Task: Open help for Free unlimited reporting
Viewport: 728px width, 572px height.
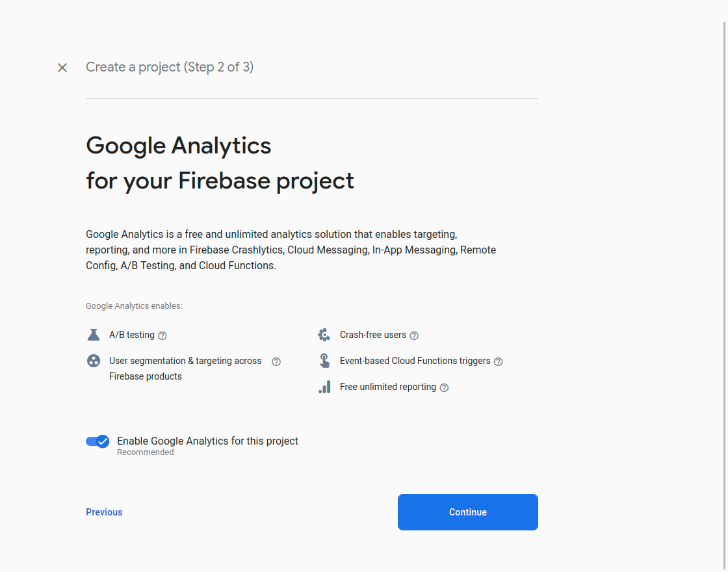Action: point(444,387)
